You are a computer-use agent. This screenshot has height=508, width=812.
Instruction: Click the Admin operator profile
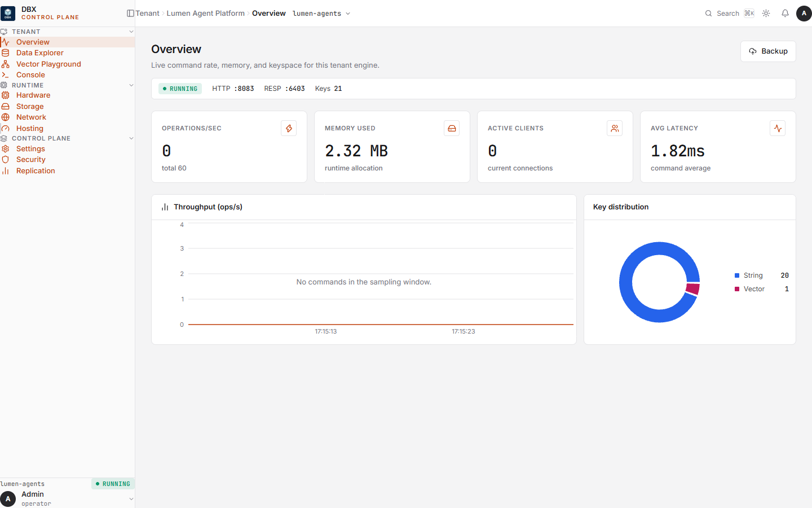click(x=67, y=498)
